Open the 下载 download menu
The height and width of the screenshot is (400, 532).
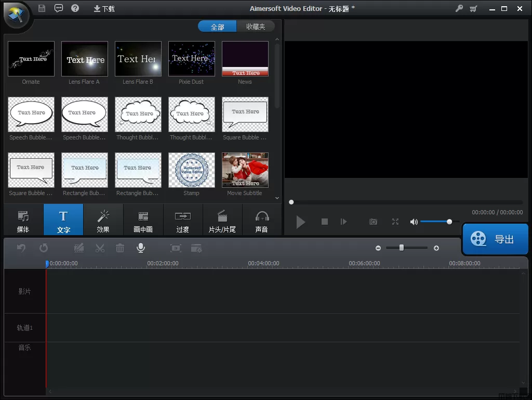point(104,9)
